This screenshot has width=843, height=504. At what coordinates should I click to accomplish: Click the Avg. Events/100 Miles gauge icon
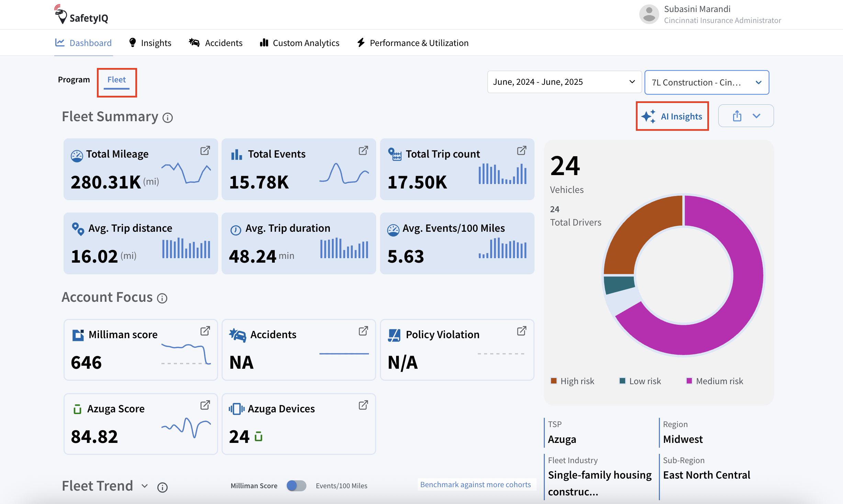(x=393, y=230)
